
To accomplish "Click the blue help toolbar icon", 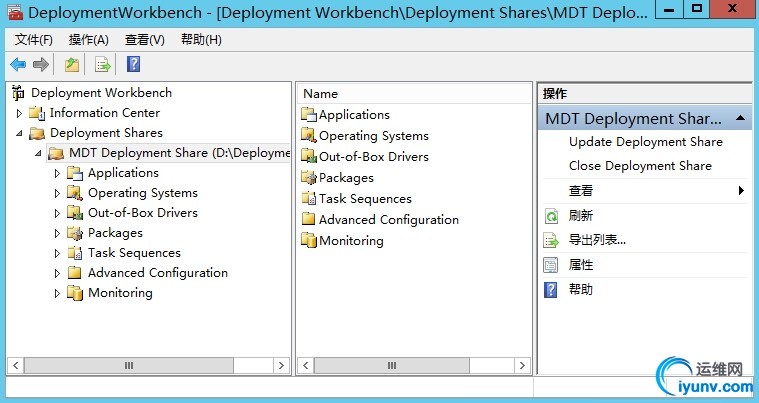I will [x=133, y=65].
